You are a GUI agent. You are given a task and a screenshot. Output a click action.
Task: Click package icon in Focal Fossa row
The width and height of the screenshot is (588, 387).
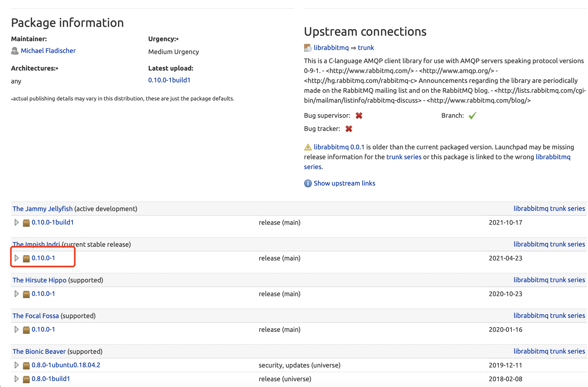coord(26,330)
